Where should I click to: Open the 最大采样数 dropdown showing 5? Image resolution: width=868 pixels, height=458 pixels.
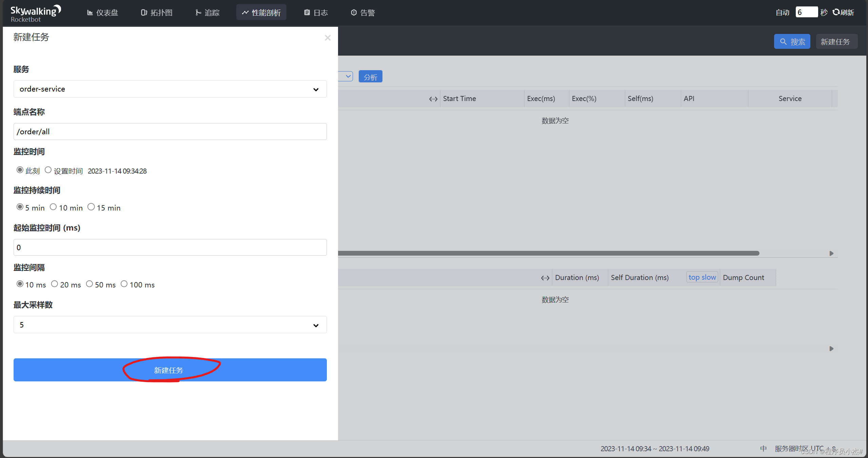click(170, 325)
